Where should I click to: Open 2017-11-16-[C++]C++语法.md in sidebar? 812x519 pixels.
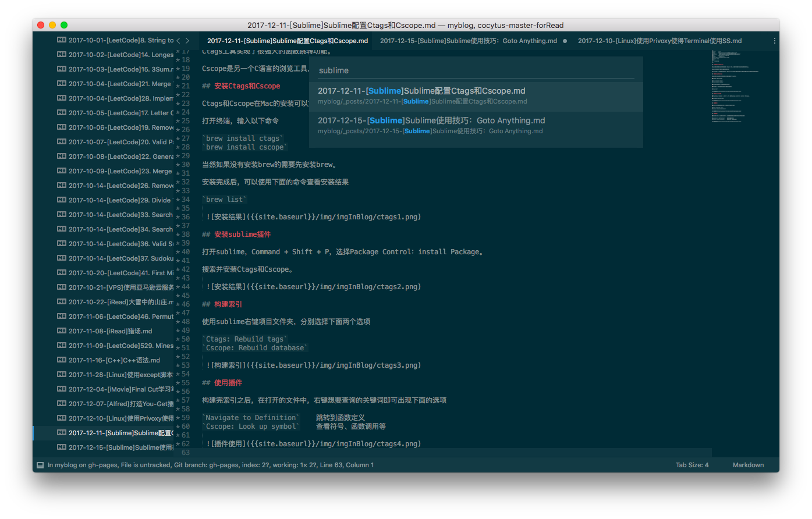(x=115, y=360)
